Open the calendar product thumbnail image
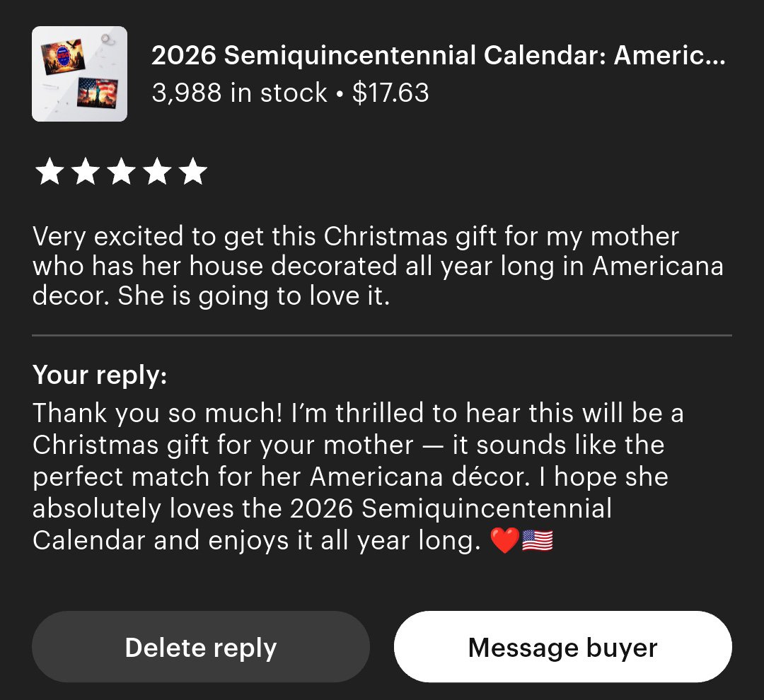The height and width of the screenshot is (700, 764). click(79, 74)
